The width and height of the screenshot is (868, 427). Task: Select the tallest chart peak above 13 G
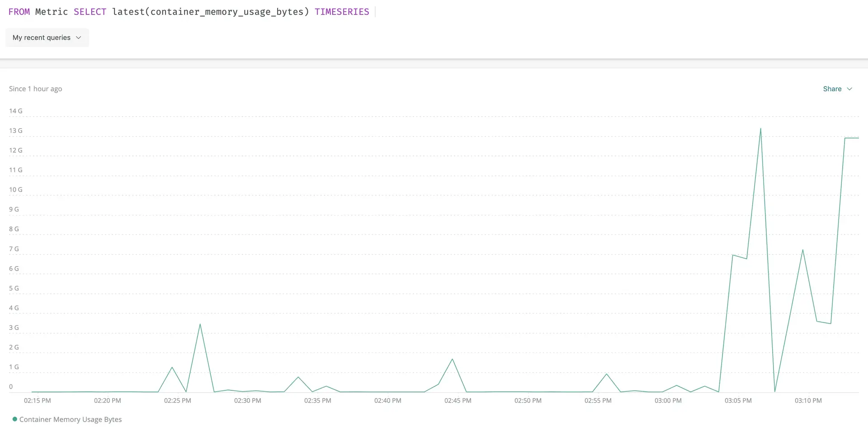(x=760, y=129)
